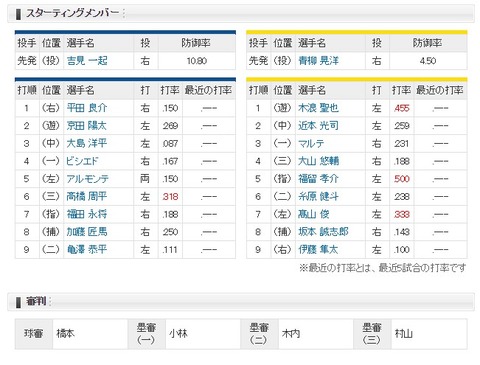Select the 防御率 header in left pitcher table
Screen dimensions: 480x365
pos(196,43)
